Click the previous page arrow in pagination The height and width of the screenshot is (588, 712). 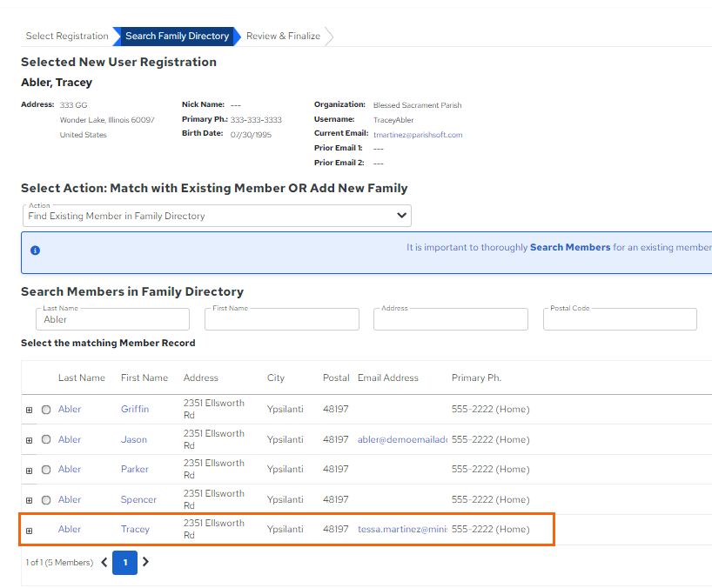point(104,562)
